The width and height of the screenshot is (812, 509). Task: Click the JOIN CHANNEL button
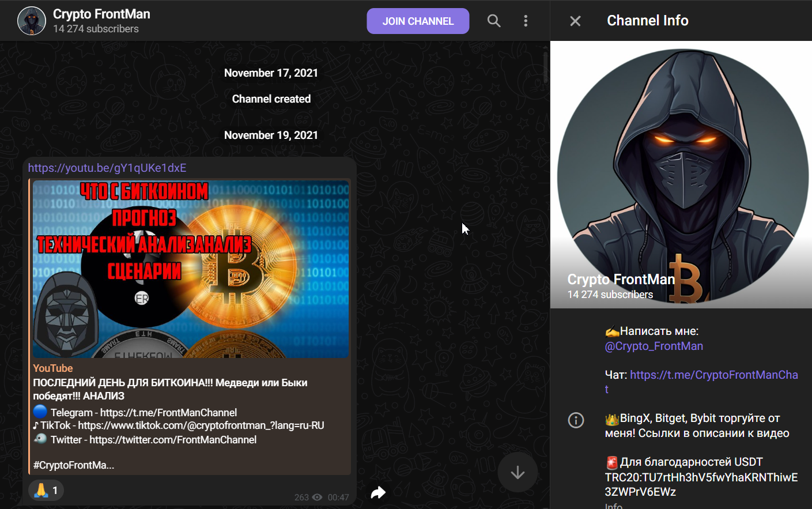[418, 21]
